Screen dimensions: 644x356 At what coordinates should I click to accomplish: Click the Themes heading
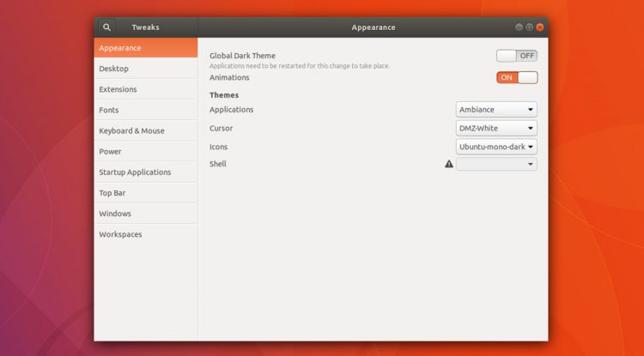(224, 95)
